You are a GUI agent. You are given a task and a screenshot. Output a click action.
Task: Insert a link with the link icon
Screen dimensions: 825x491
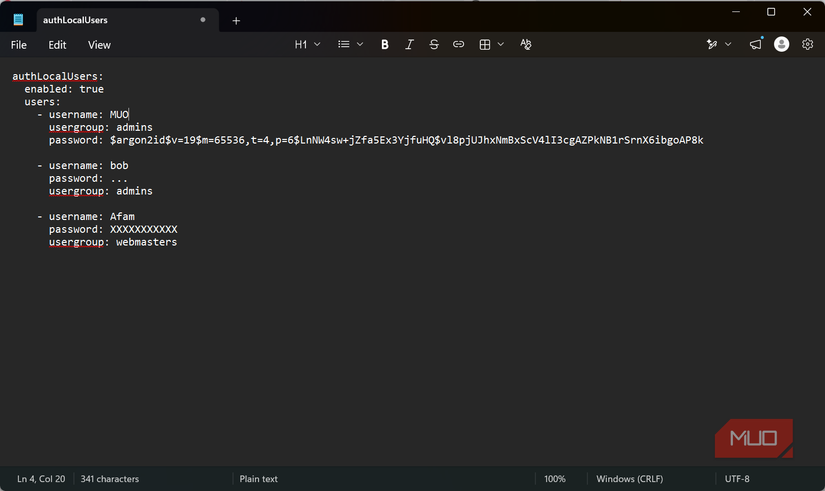click(458, 45)
